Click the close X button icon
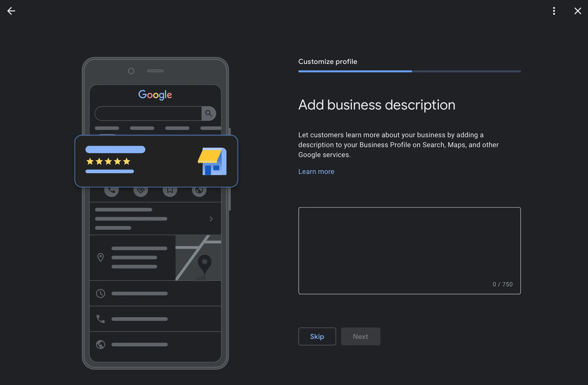The width and height of the screenshot is (588, 385). [578, 11]
